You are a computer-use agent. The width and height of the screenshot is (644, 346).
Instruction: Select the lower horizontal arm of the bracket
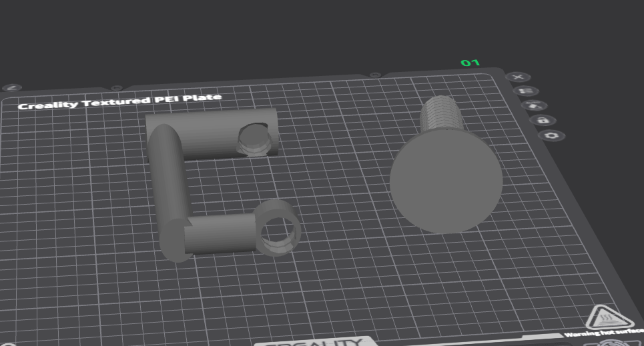220,234
